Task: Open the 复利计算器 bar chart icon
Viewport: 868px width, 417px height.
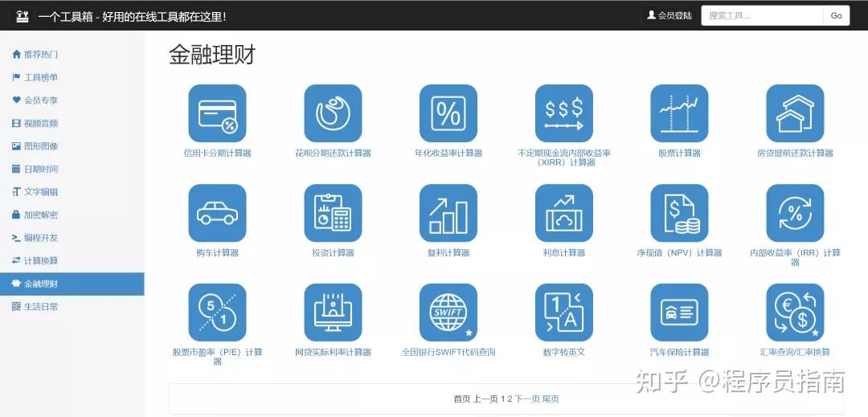Action: pyautogui.click(x=448, y=213)
